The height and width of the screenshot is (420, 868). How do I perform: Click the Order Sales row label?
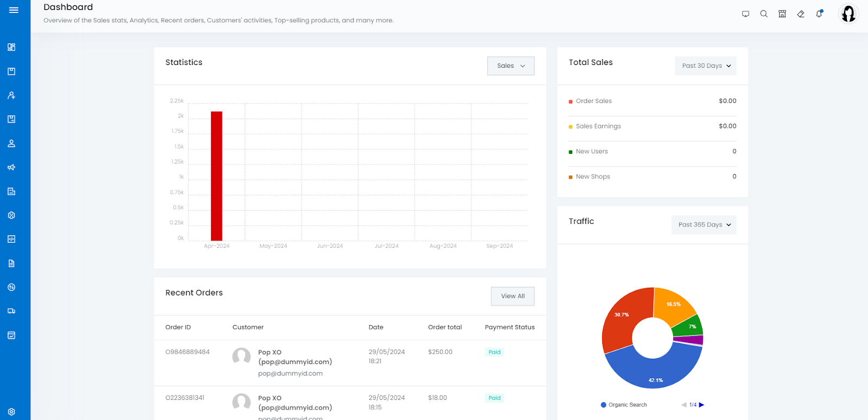pos(593,101)
